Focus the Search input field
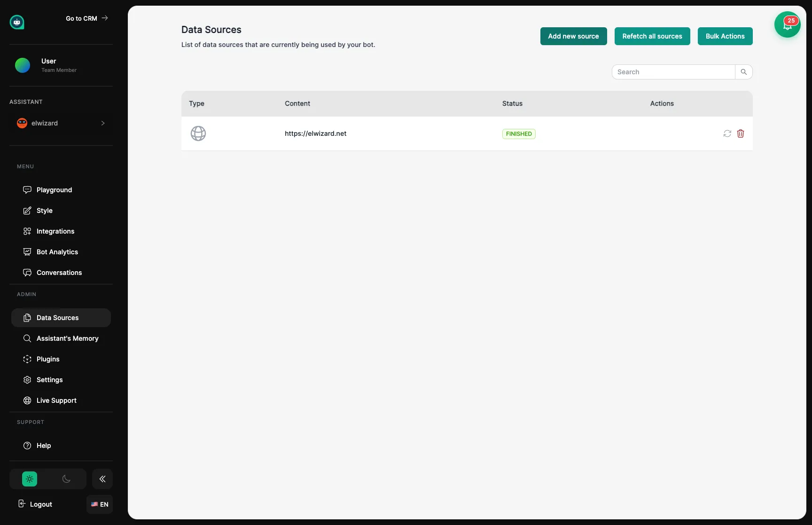The width and height of the screenshot is (812, 525). coord(673,72)
